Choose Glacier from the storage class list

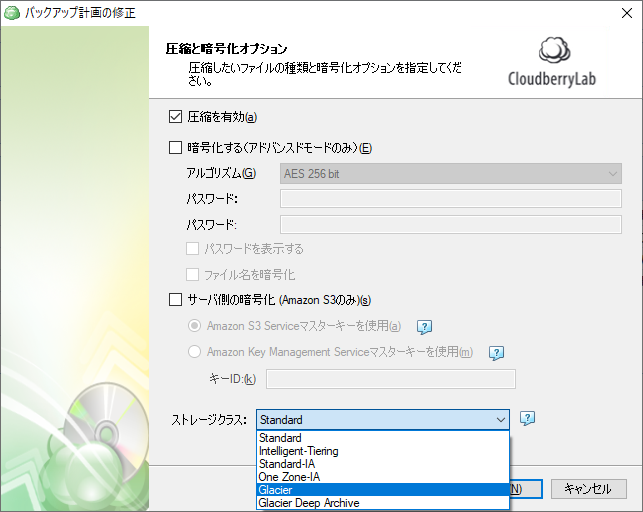point(383,490)
